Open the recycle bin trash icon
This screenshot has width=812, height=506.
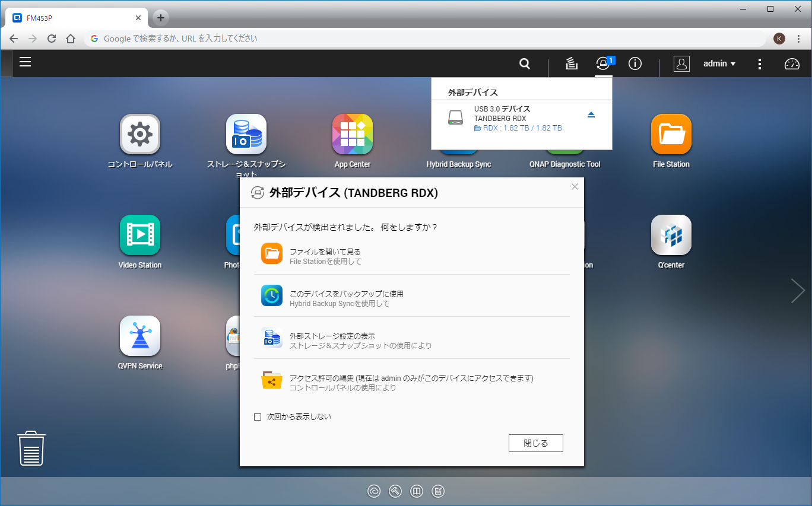point(31,448)
